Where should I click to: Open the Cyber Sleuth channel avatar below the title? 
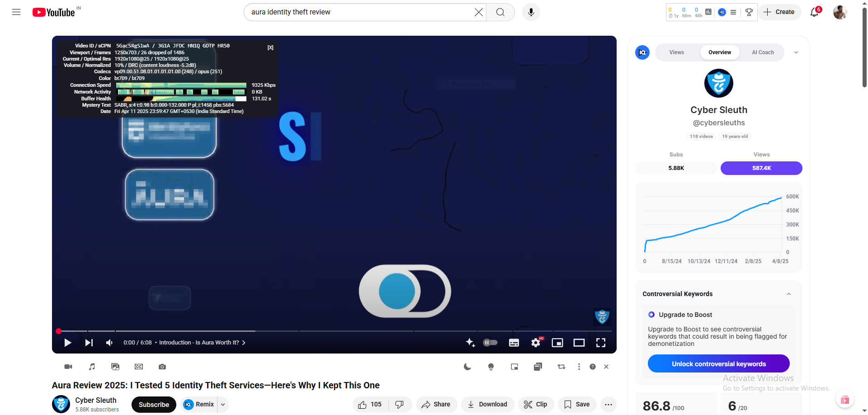coord(61,404)
